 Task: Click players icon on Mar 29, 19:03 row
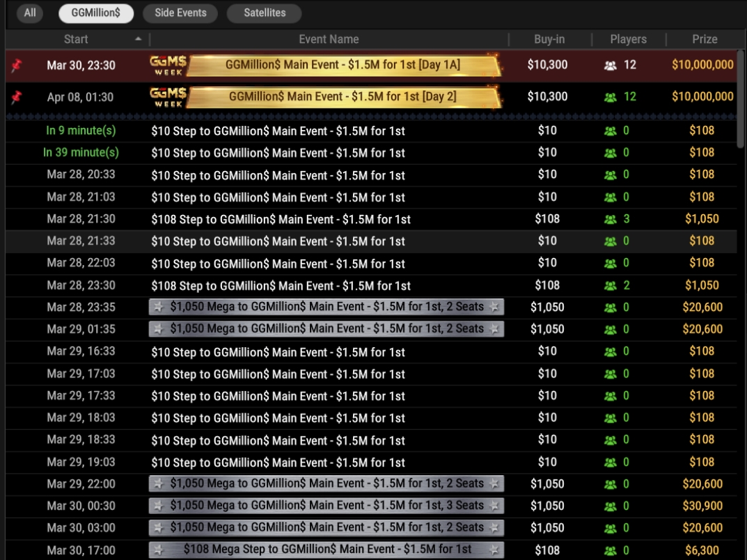tap(611, 463)
